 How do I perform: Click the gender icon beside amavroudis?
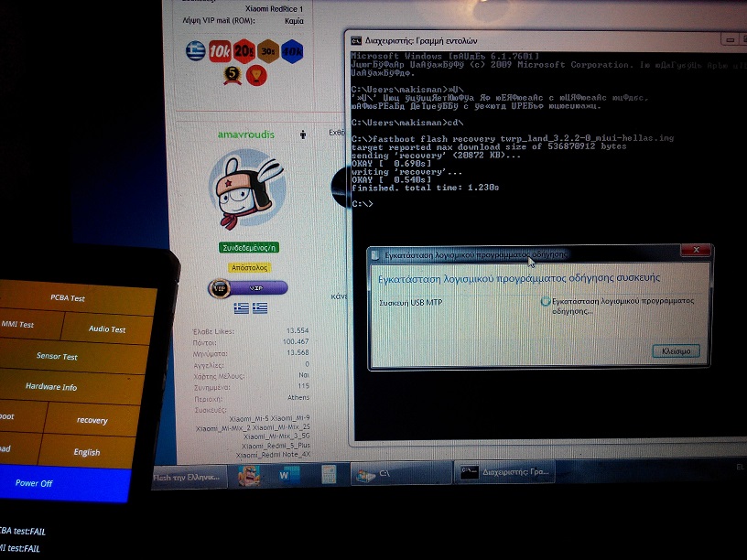(x=303, y=135)
